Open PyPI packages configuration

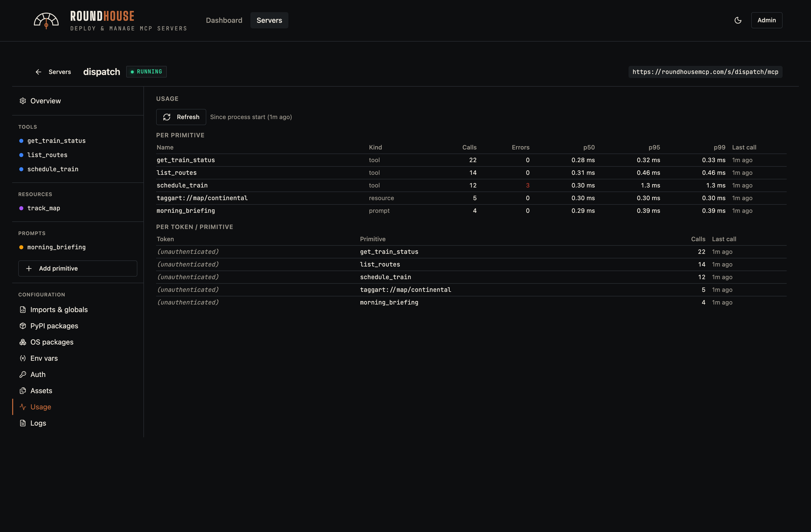click(54, 326)
